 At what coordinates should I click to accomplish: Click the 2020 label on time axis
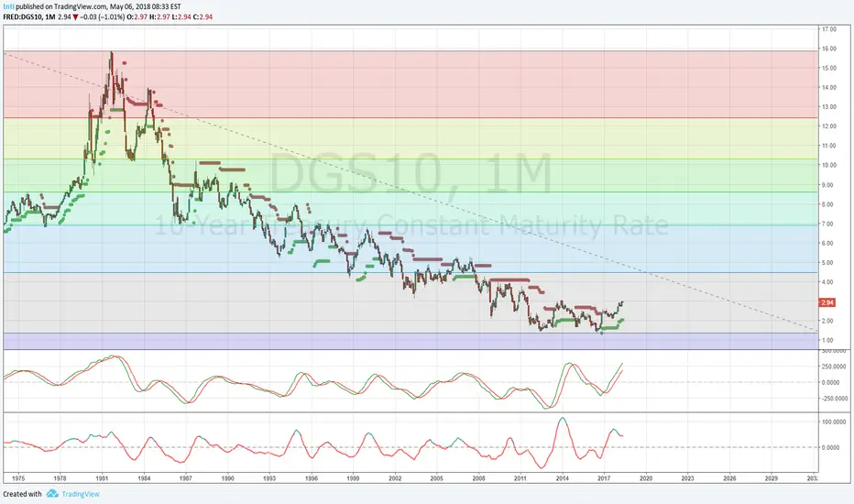click(x=646, y=478)
